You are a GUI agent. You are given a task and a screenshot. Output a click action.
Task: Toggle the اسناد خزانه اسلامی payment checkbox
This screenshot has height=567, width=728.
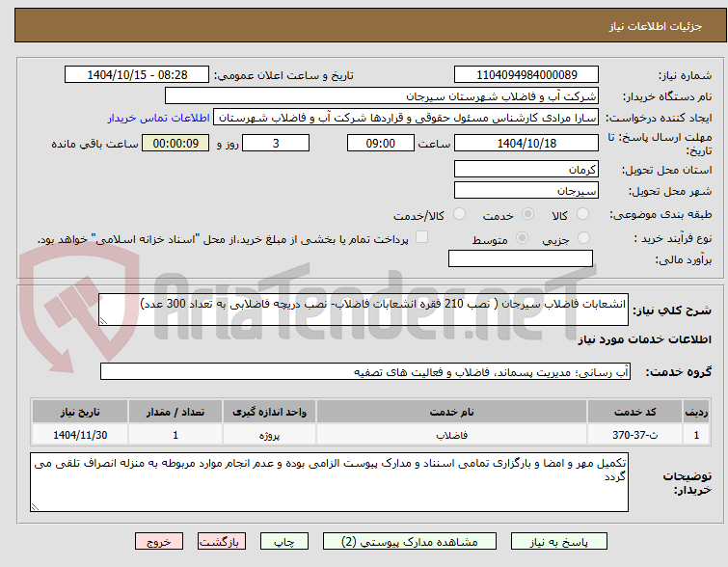(x=421, y=237)
